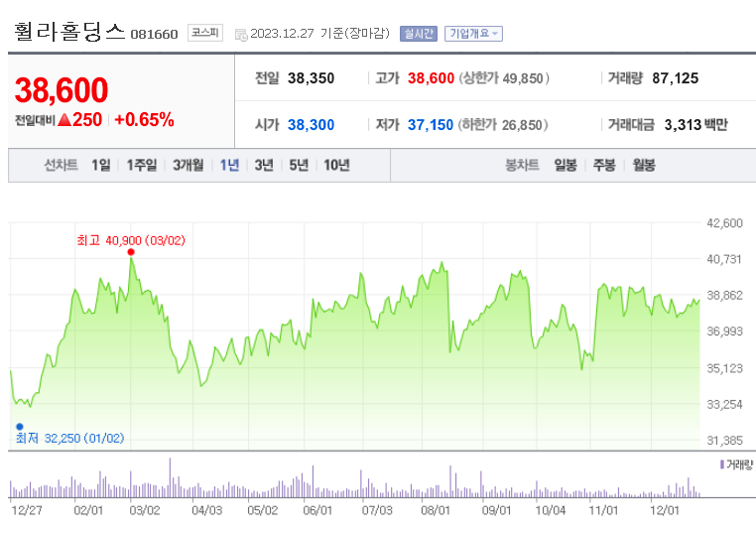
Task: Click the 시가 value 38,300
Action: pyautogui.click(x=311, y=125)
